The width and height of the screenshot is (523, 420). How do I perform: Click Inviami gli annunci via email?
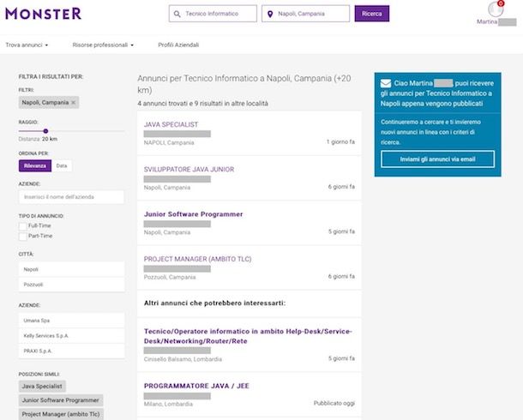point(437,159)
